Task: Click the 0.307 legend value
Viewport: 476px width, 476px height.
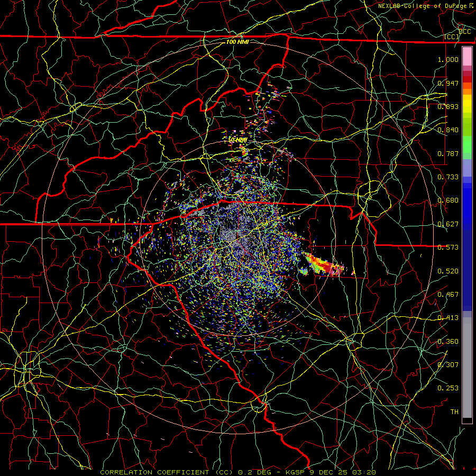Action: (x=448, y=364)
